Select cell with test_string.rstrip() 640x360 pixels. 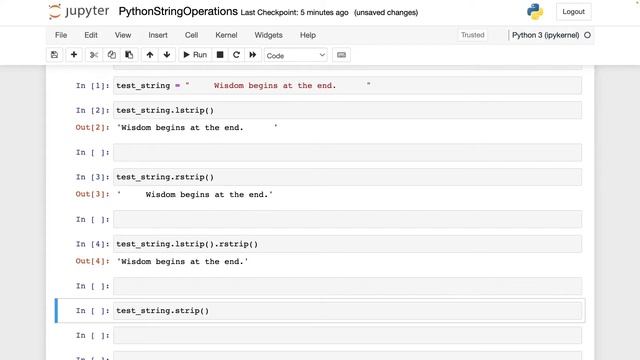347,177
